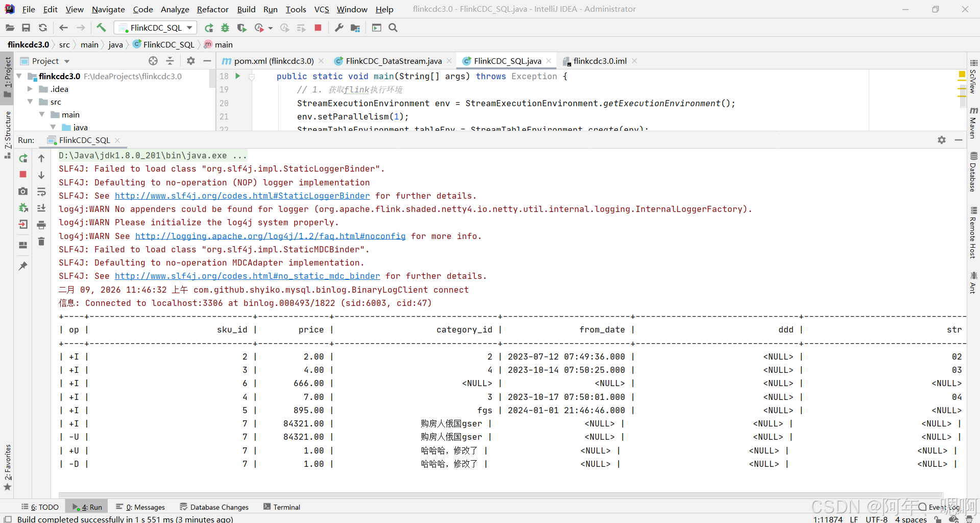The height and width of the screenshot is (523, 980).
Task: Click the Save All toolbar icon
Action: click(26, 28)
